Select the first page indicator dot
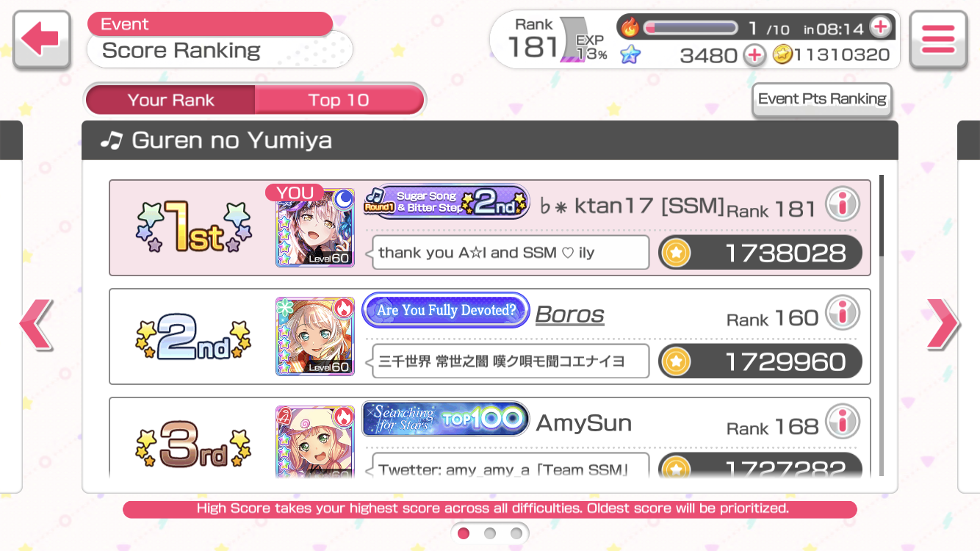The width and height of the screenshot is (980, 551). point(464,533)
